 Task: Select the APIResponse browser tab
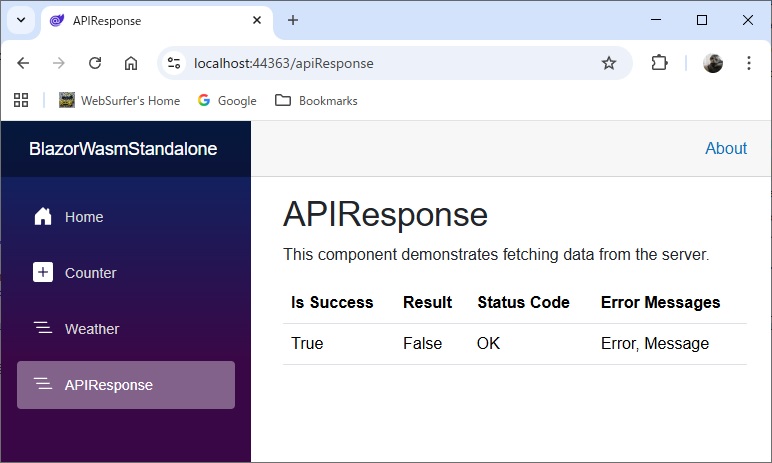pos(157,21)
